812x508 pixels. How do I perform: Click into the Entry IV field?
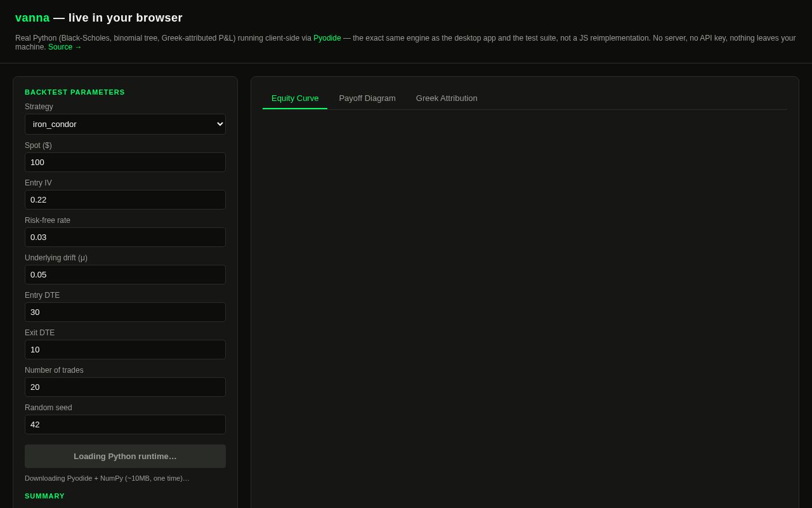(x=125, y=199)
